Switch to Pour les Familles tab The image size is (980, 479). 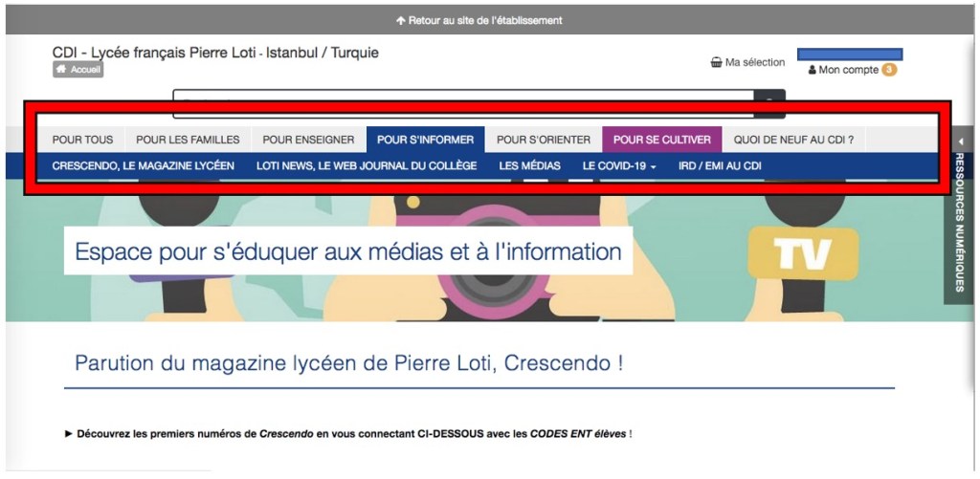(188, 140)
